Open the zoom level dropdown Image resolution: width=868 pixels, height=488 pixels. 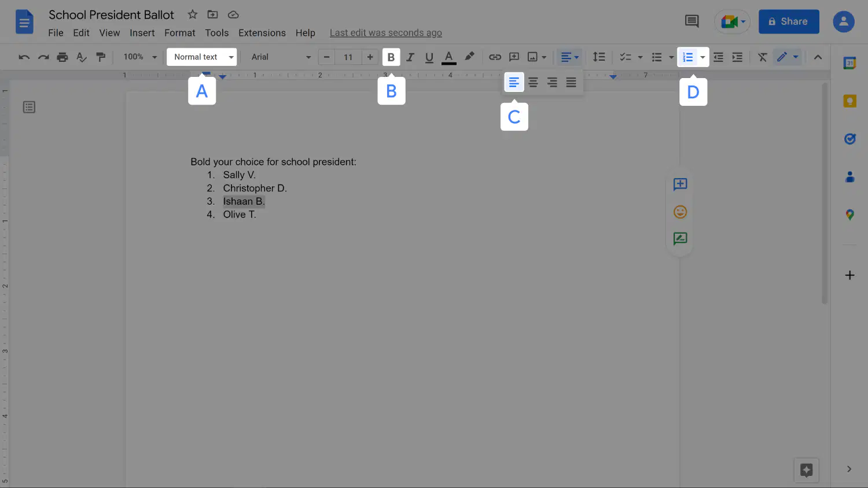coord(139,57)
